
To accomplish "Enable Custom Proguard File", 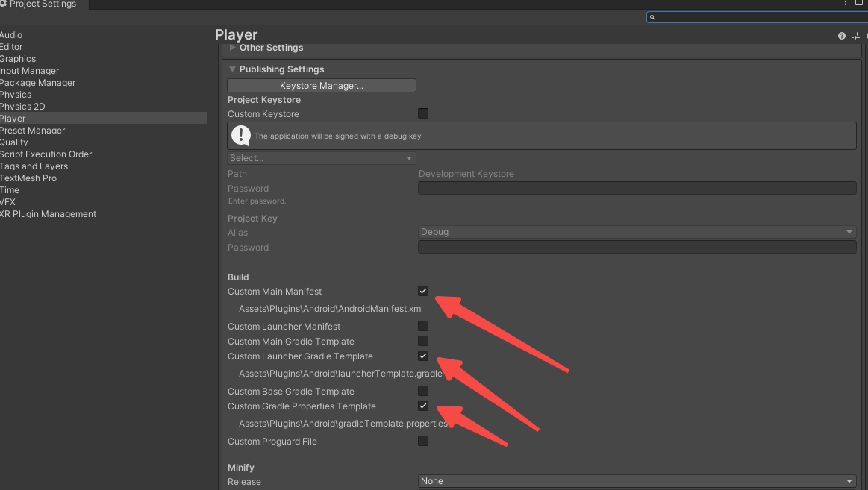I will click(423, 441).
